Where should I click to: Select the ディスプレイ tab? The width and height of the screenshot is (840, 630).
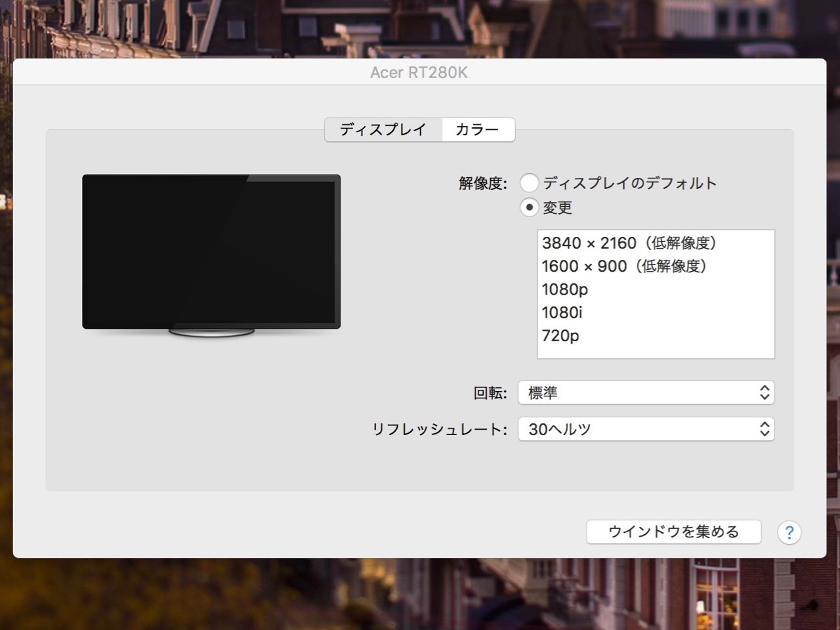point(383,130)
